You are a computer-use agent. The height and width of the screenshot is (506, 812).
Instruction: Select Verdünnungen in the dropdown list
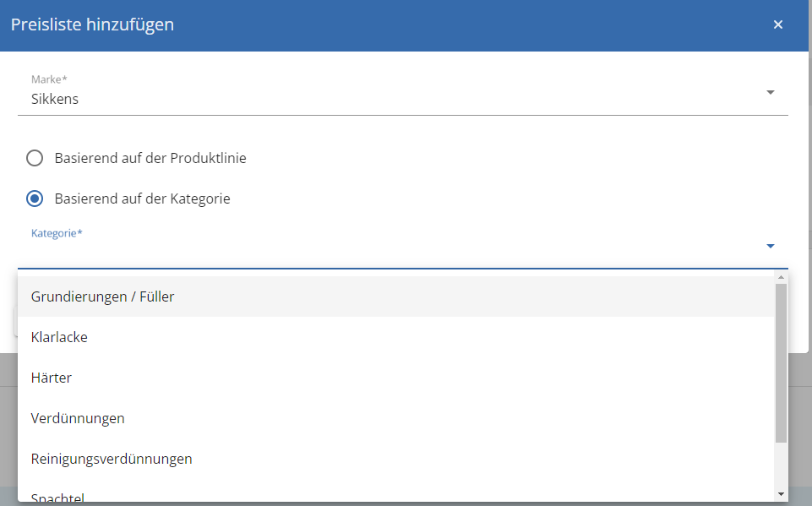[395, 418]
